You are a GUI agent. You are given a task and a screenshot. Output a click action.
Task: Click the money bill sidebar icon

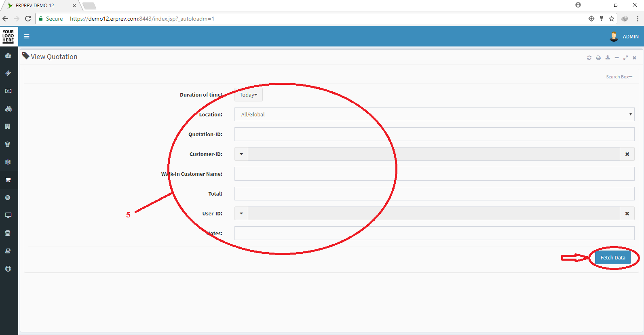point(8,91)
